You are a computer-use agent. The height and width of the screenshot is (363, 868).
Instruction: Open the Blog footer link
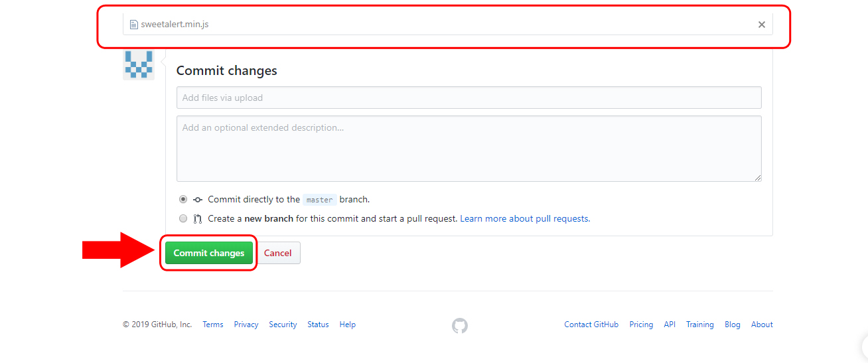click(733, 325)
